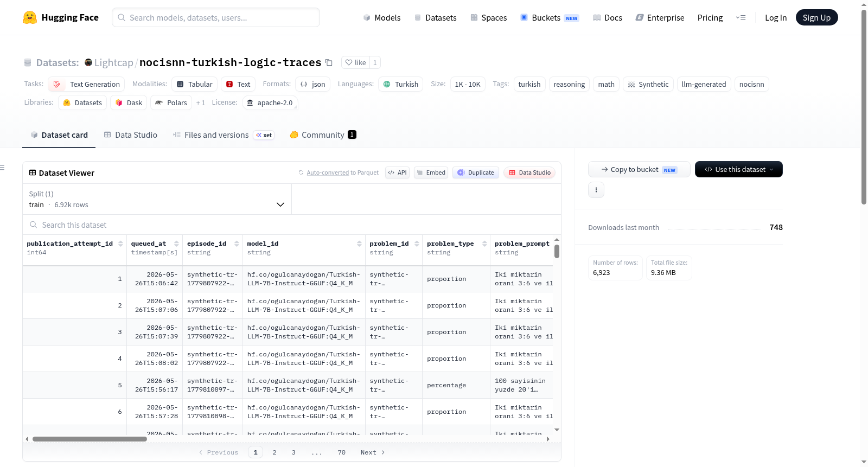This screenshot has height=467, width=868.
Task: Open the Community tab
Action: (323, 135)
